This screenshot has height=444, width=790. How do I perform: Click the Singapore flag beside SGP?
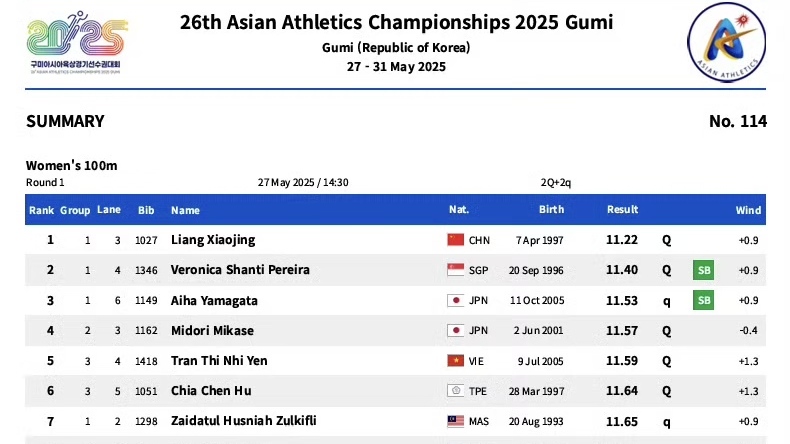(456, 270)
